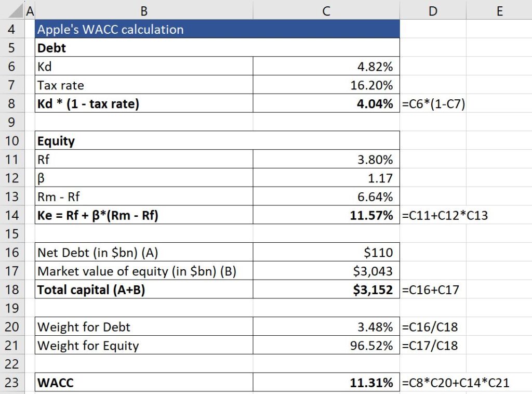Select the cell containing Apple's WACC title
The height and width of the screenshot is (394, 532).
(143, 30)
